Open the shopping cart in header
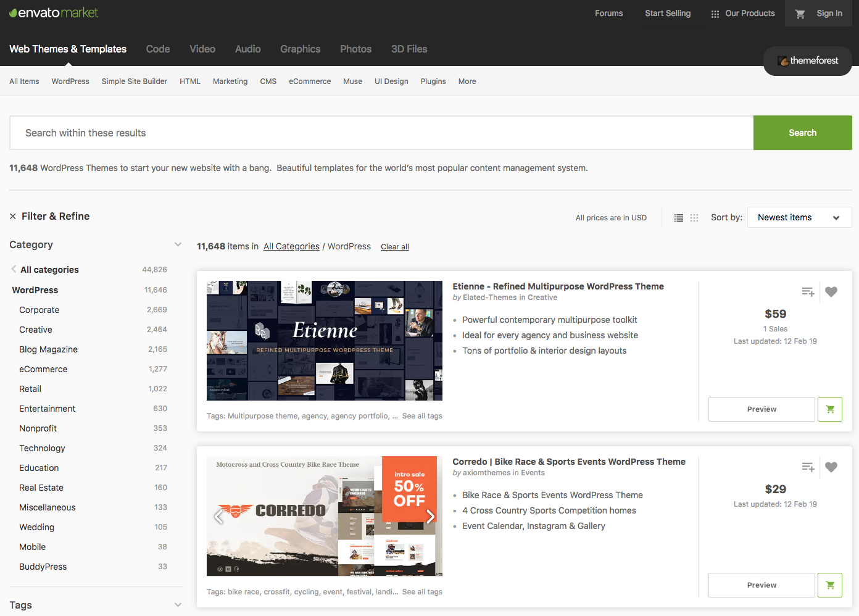859x616 pixels. tap(800, 14)
